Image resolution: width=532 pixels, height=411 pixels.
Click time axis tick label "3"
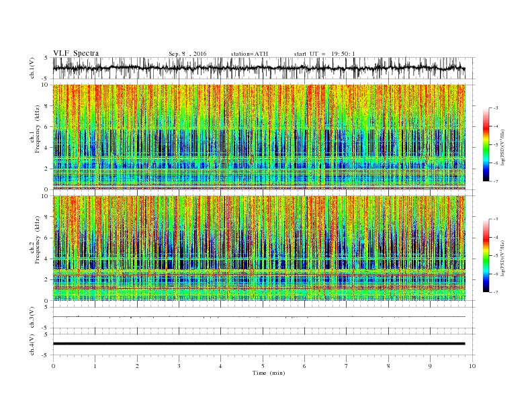[179, 366]
